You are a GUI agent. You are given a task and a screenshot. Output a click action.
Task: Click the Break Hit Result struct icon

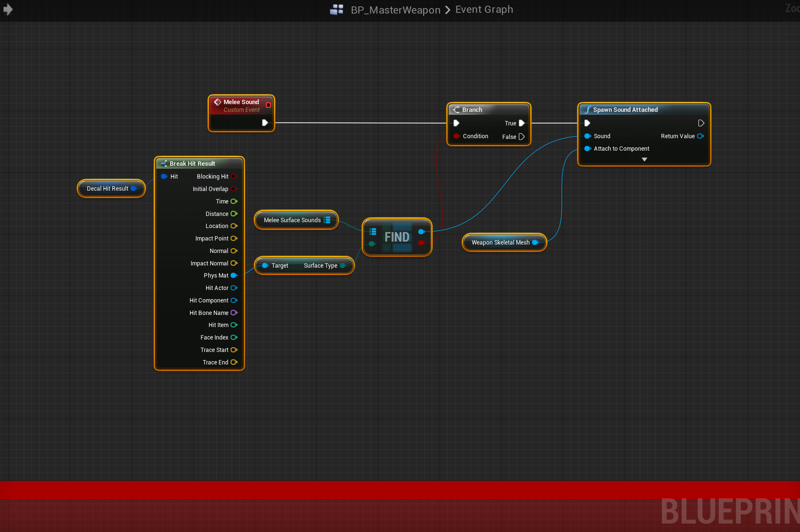pos(164,164)
